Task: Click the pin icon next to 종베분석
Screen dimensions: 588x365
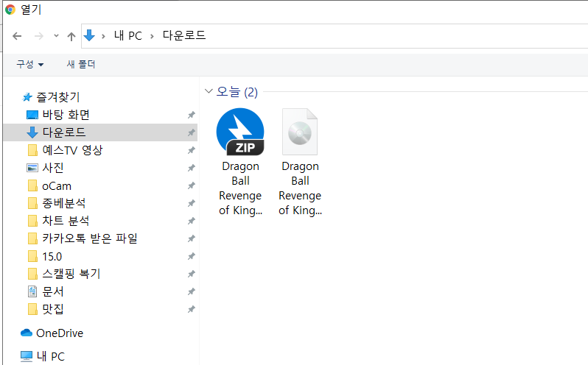Action: pos(192,203)
